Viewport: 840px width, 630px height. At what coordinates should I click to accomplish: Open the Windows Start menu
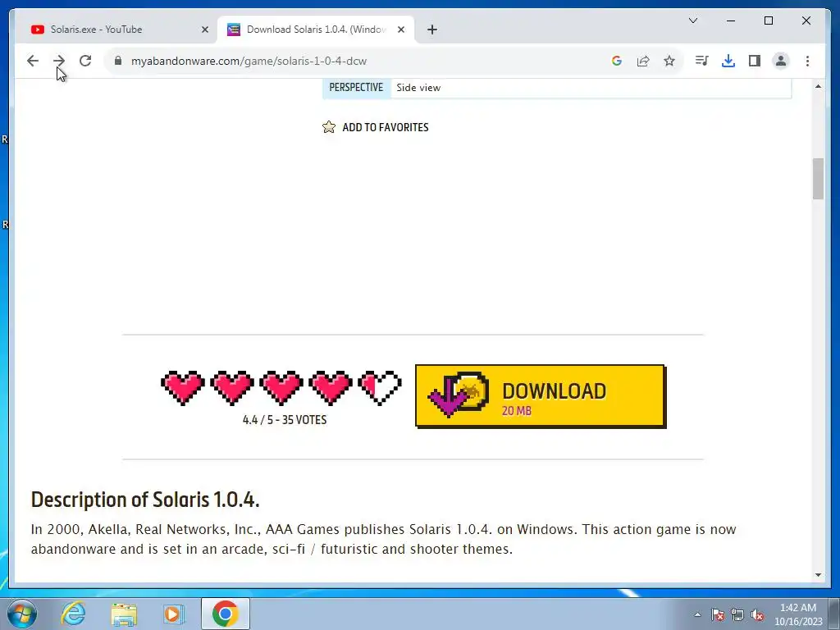[x=22, y=614]
